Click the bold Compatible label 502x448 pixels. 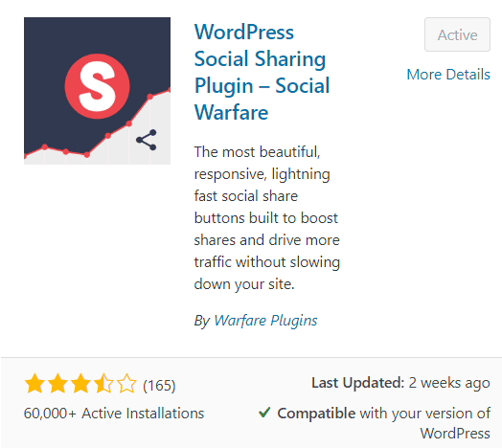pos(316,414)
